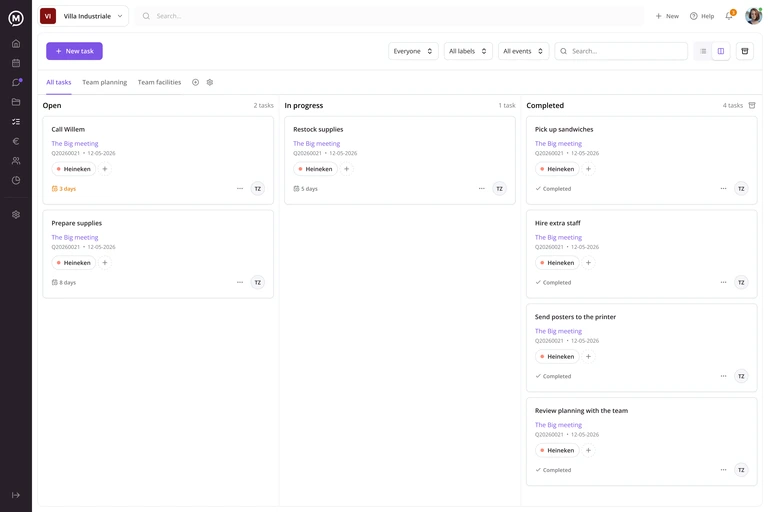Focus the task search field

[x=621, y=51]
